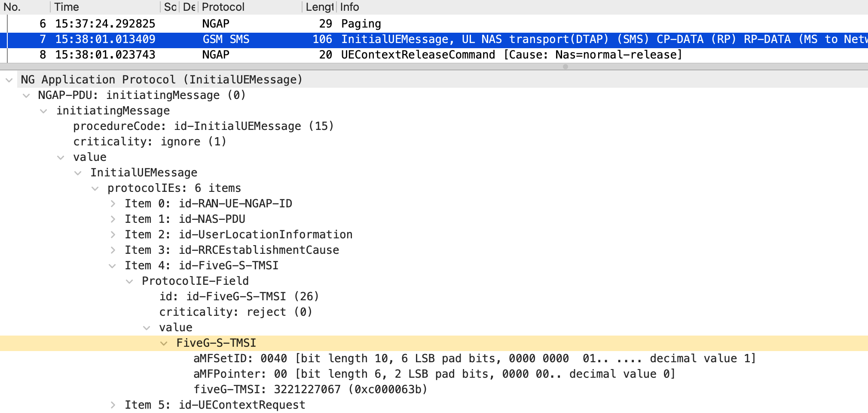
Task: Expand Item 0 id-RAN-UE-NGAP-ID arrow
Action: pyautogui.click(x=113, y=203)
